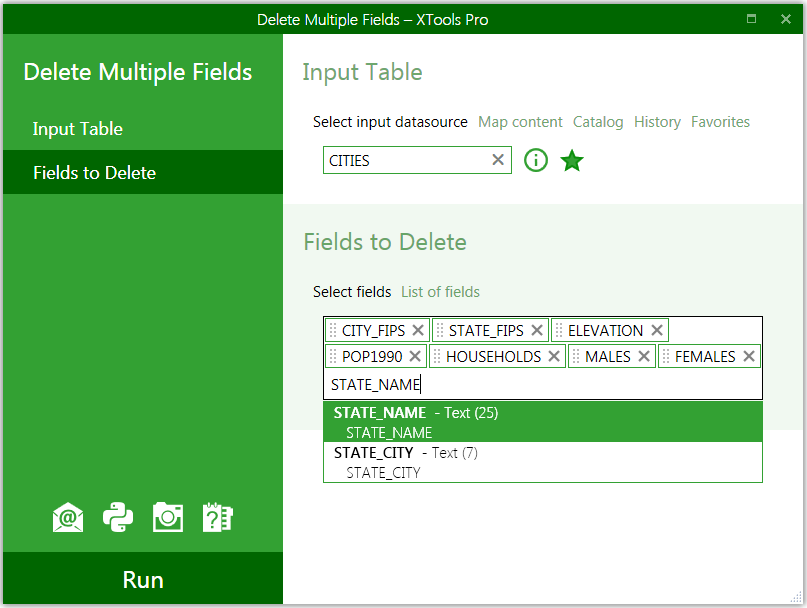Clear the CITIES input datasource

pyautogui.click(x=498, y=160)
